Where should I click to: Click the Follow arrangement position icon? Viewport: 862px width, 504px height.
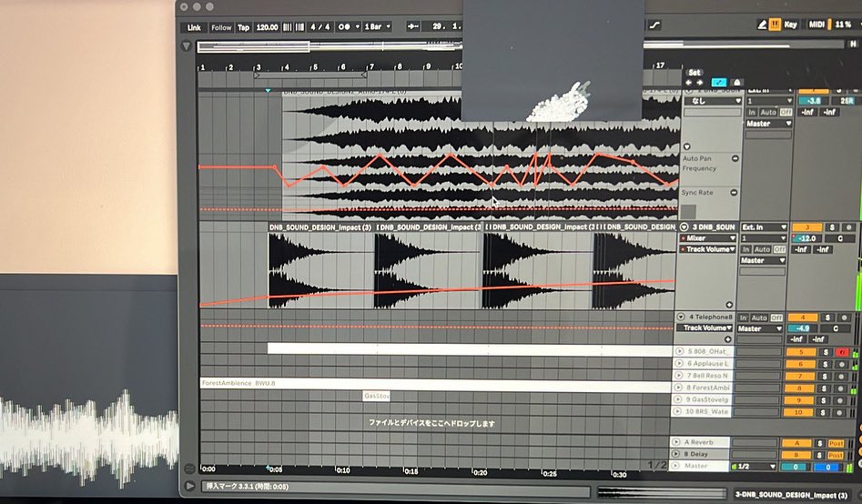413,26
